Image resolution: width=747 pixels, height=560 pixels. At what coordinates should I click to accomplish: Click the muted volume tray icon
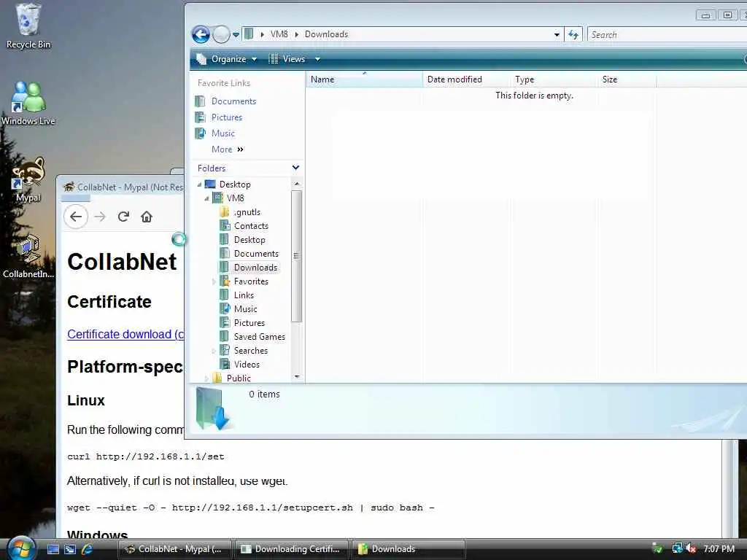tap(691, 548)
